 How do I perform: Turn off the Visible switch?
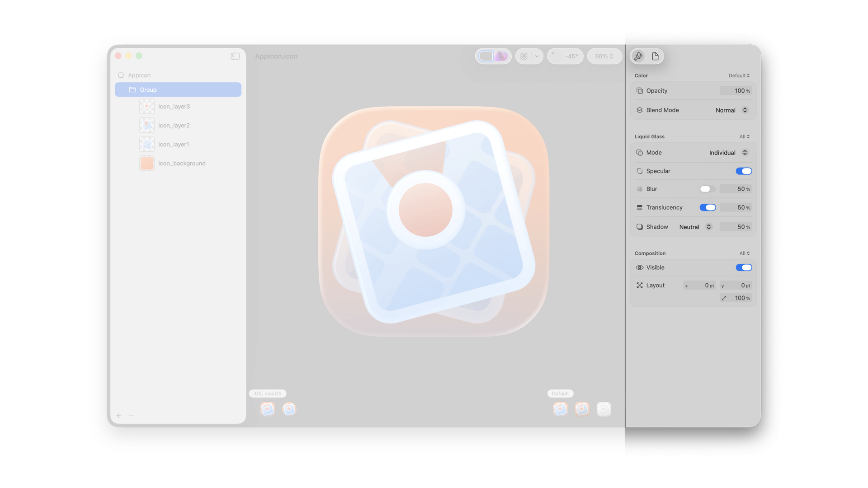tap(744, 267)
